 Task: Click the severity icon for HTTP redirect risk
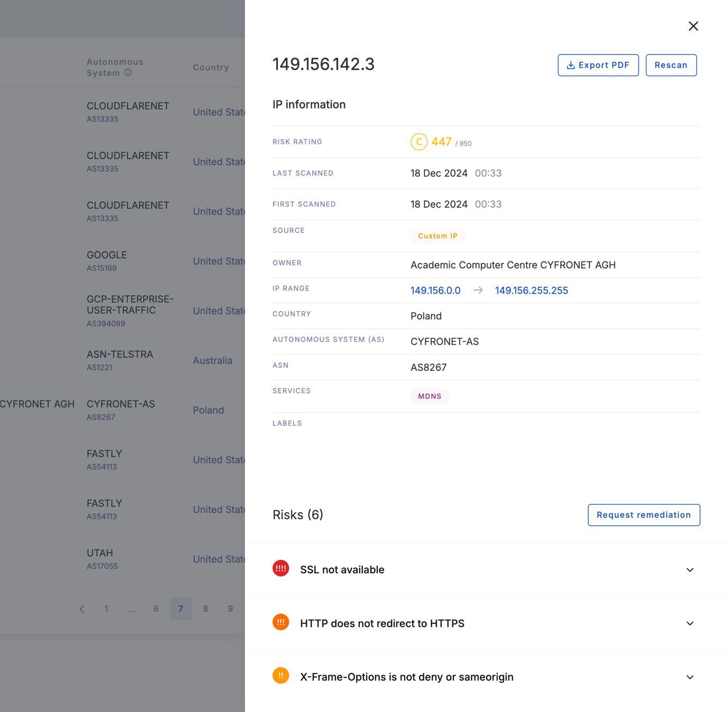[281, 622]
